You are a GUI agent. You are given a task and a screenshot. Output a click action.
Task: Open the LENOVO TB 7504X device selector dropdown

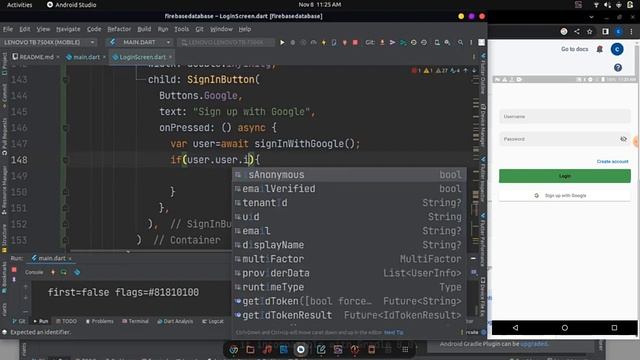point(49,42)
